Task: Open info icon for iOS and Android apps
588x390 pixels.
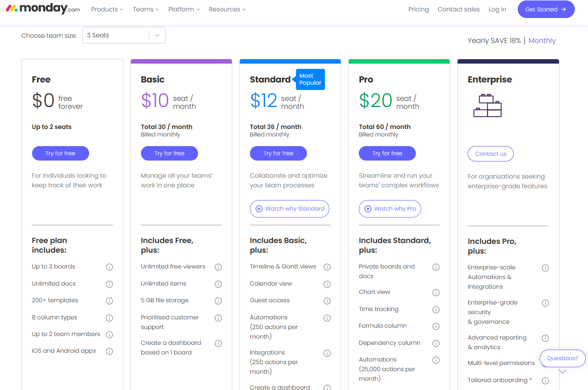Action: pyautogui.click(x=109, y=351)
